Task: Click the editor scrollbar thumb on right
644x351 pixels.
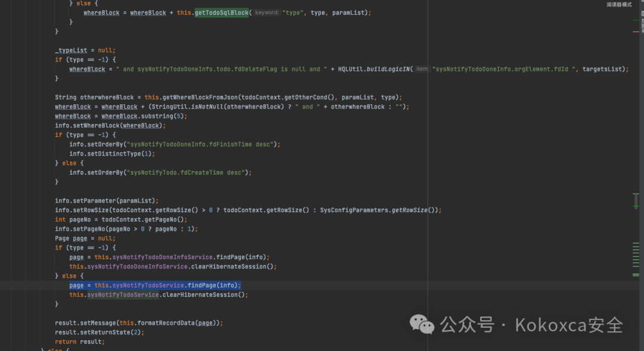Action: [x=636, y=201]
